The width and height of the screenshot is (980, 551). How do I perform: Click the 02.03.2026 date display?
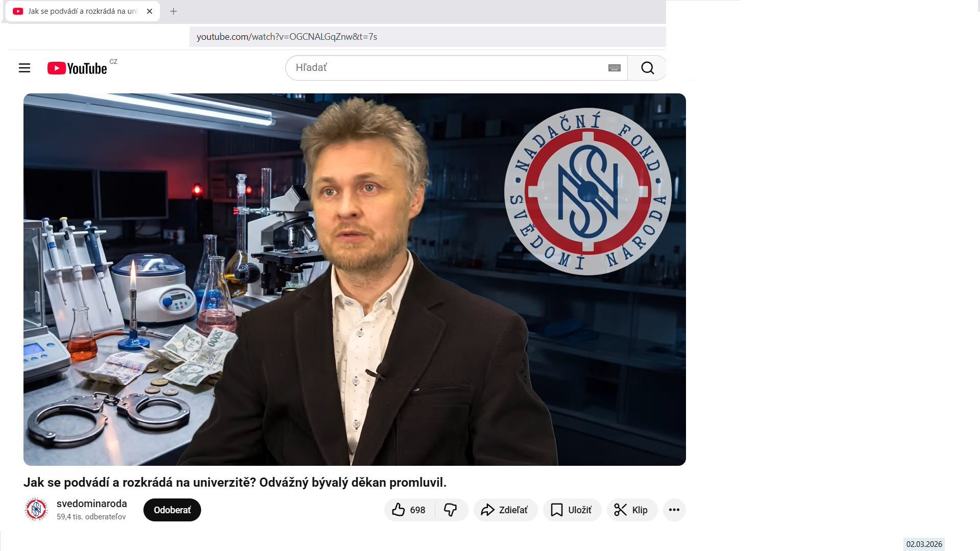pyautogui.click(x=924, y=544)
